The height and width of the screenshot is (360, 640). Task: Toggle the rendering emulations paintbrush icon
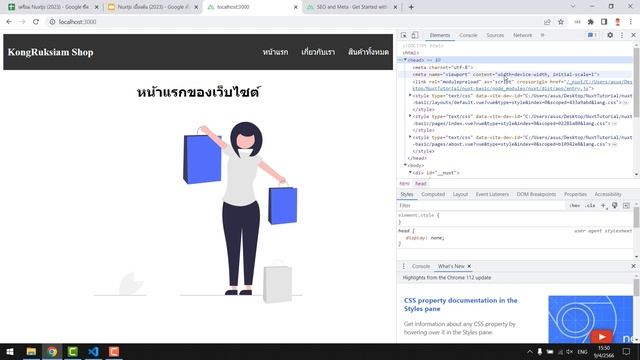pyautogui.click(x=615, y=206)
